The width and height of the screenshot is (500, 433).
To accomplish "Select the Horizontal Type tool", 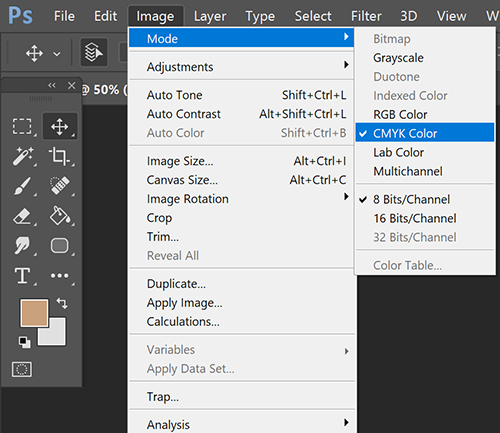I will point(22,275).
